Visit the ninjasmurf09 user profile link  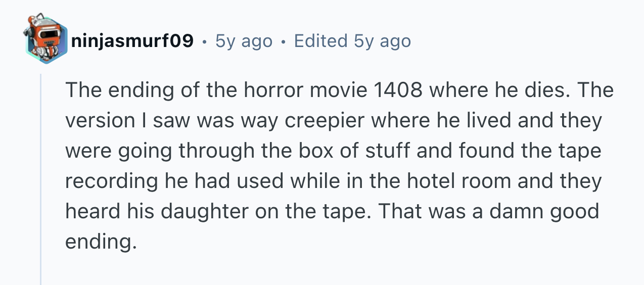(x=133, y=41)
